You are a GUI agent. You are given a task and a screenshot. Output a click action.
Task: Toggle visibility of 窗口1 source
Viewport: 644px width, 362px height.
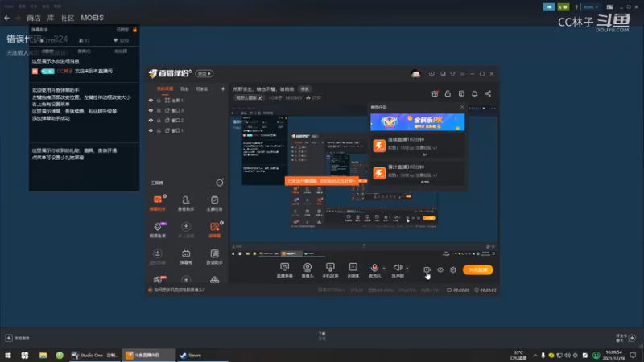pyautogui.click(x=151, y=130)
